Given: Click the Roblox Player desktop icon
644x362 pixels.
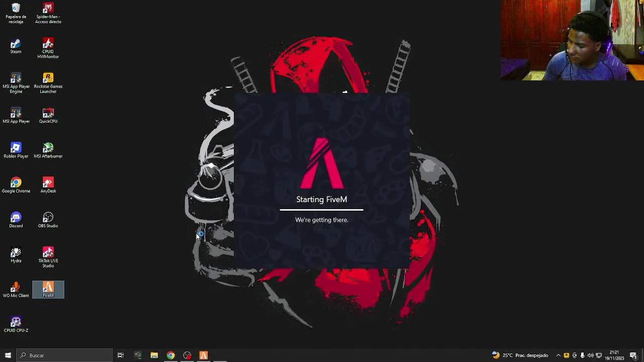Looking at the screenshot, I should pos(16,150).
